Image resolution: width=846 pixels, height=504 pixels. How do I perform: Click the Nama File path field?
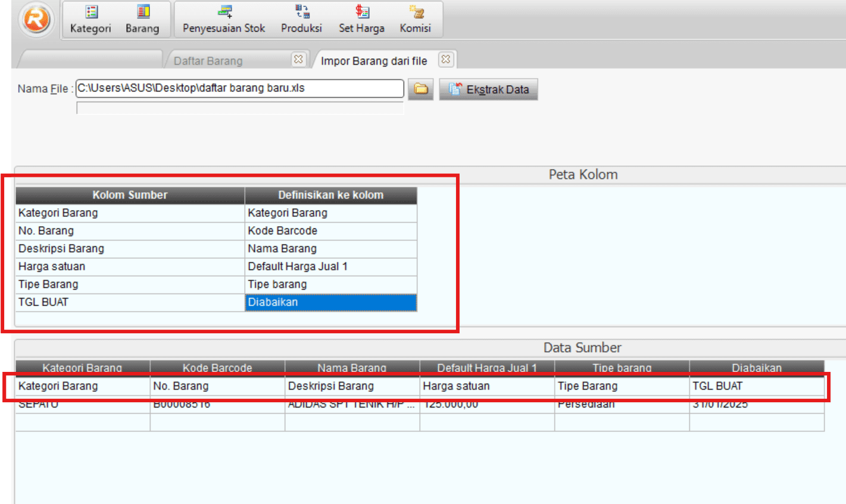[239, 88]
